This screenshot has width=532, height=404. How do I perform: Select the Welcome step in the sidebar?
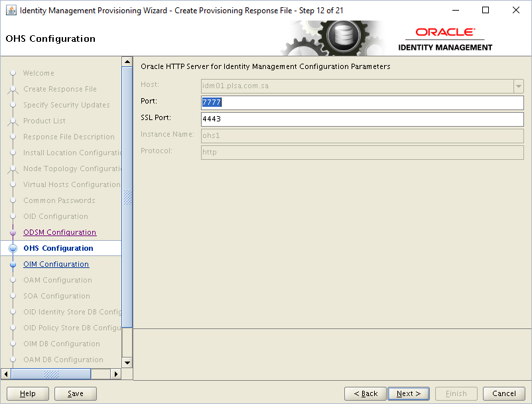pos(40,73)
